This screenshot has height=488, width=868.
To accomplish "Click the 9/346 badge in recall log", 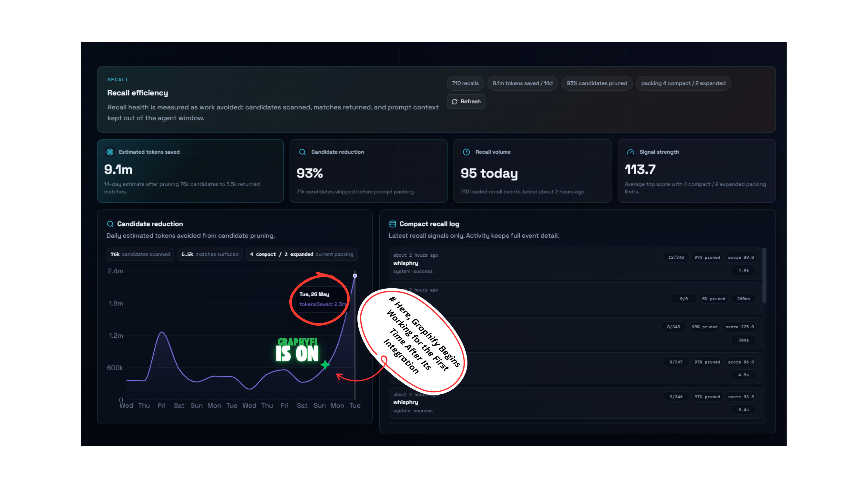I will [x=676, y=397].
